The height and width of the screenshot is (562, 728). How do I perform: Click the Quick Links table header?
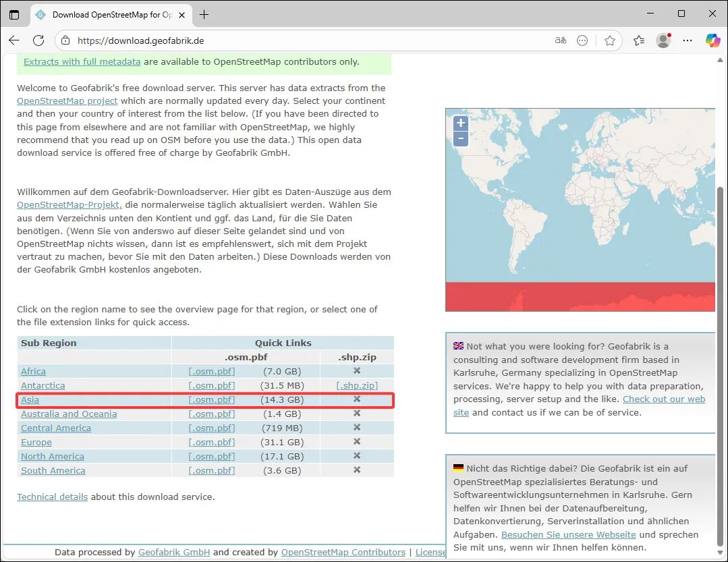coord(283,343)
